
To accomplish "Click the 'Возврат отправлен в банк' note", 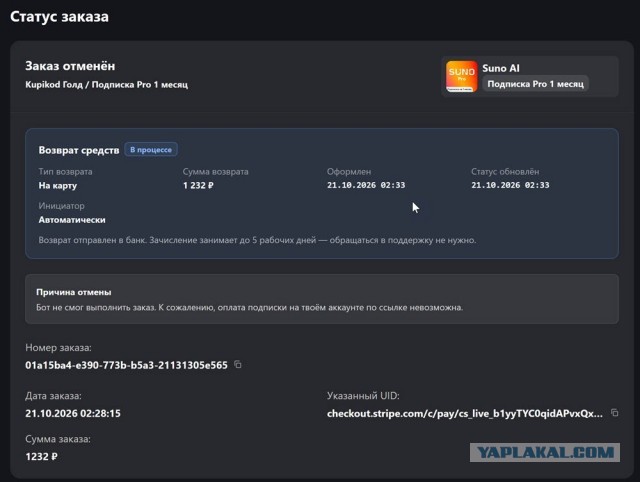I will 257,240.
